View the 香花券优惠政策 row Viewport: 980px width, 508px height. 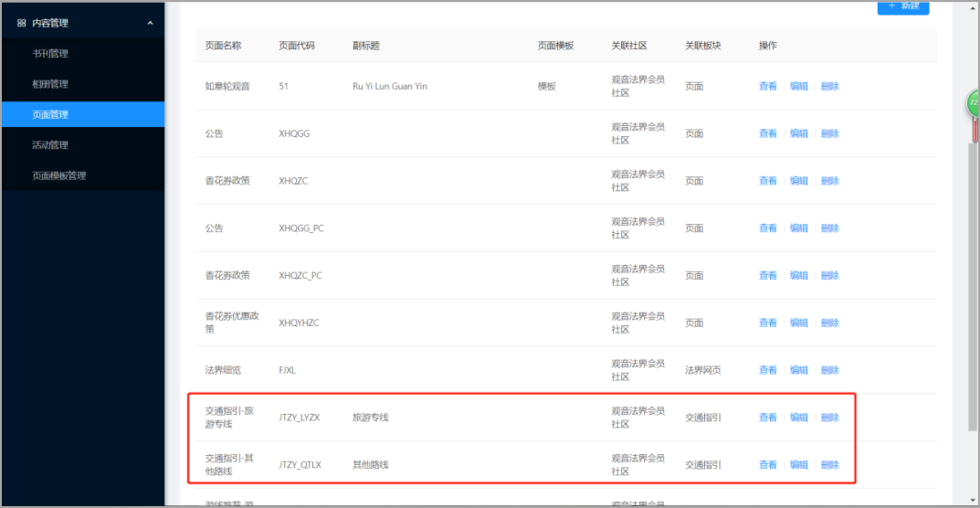[767, 323]
